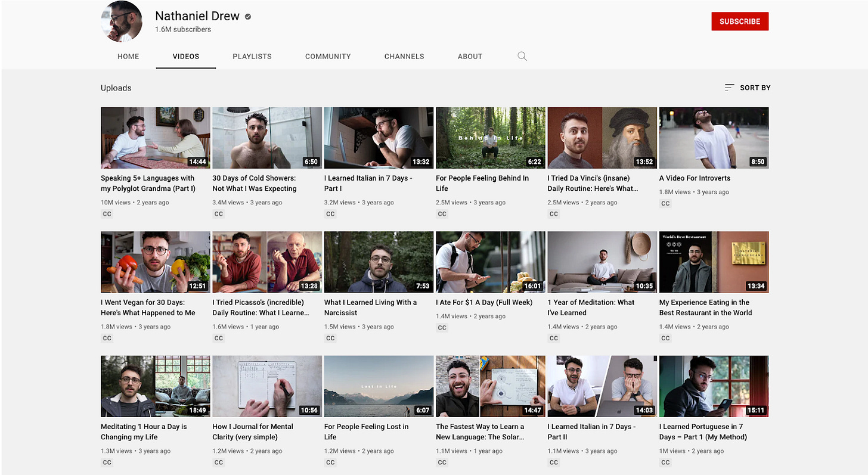Open 'I Learned Italian in 7 Days - Part I' title
Image resolution: width=868 pixels, height=475 pixels.
[x=368, y=183]
